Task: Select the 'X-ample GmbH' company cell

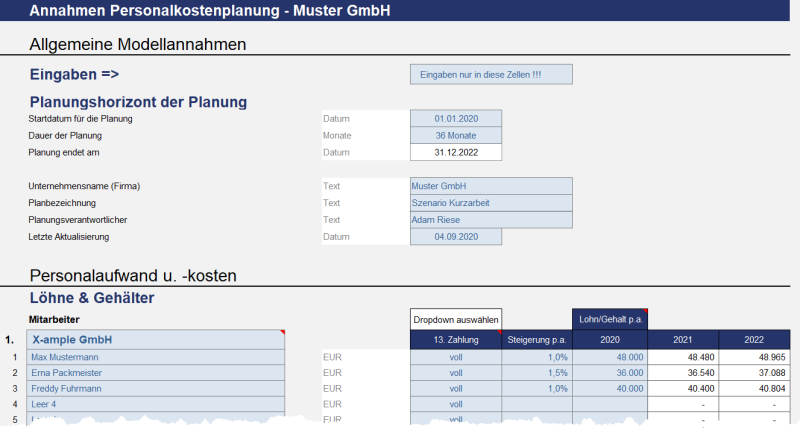Action: [x=156, y=340]
